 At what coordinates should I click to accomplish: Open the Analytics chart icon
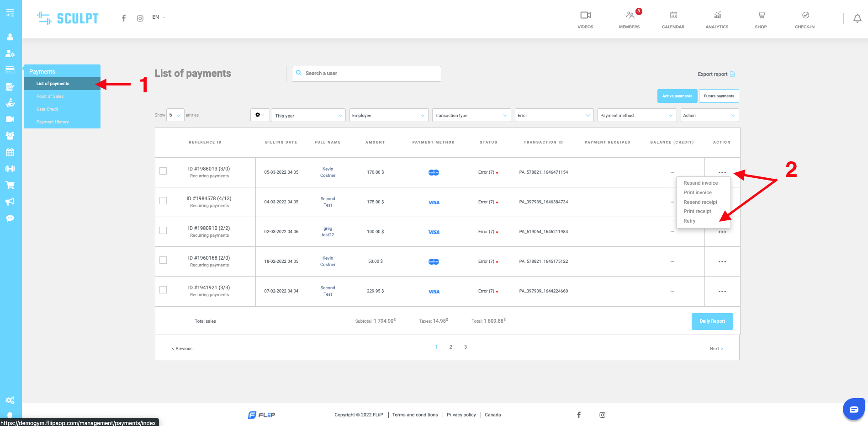click(x=717, y=16)
